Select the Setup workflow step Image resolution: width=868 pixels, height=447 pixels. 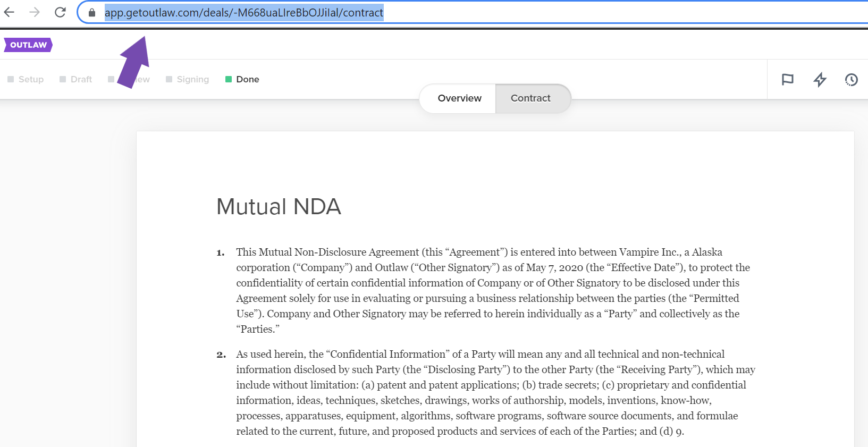tap(26, 79)
